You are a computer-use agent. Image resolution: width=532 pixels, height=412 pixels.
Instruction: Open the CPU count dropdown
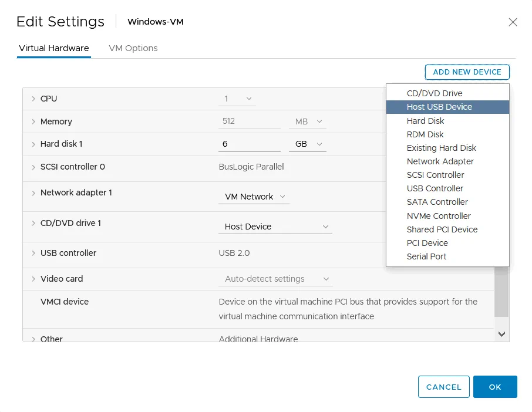point(237,99)
